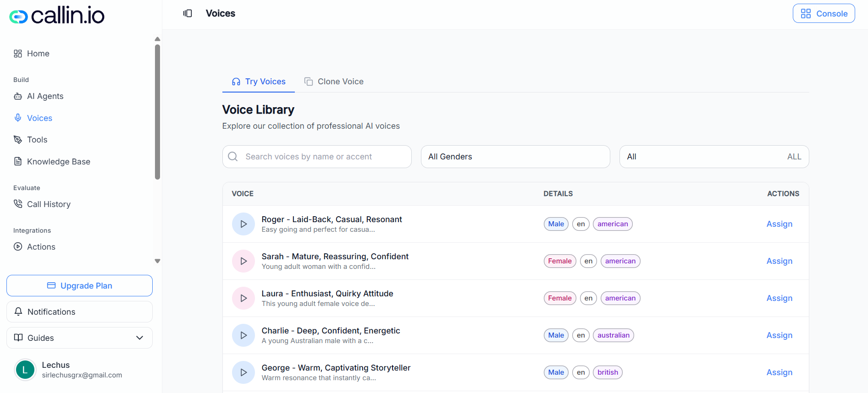Click the search magnifier icon
The image size is (868, 393).
click(233, 157)
